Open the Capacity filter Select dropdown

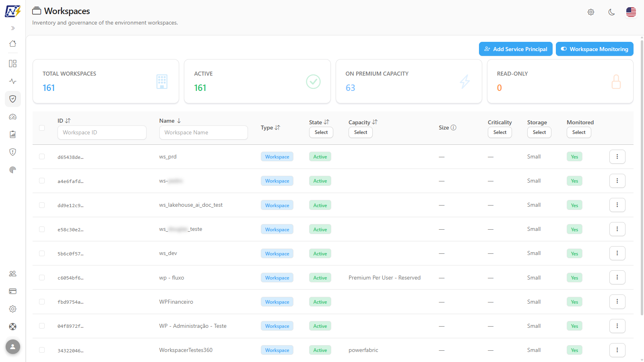pyautogui.click(x=361, y=132)
